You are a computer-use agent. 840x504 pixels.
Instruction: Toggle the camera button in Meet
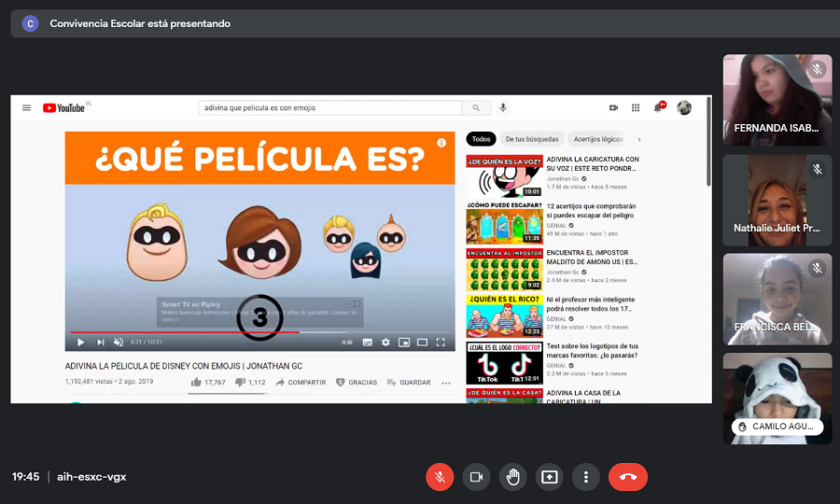(476, 477)
